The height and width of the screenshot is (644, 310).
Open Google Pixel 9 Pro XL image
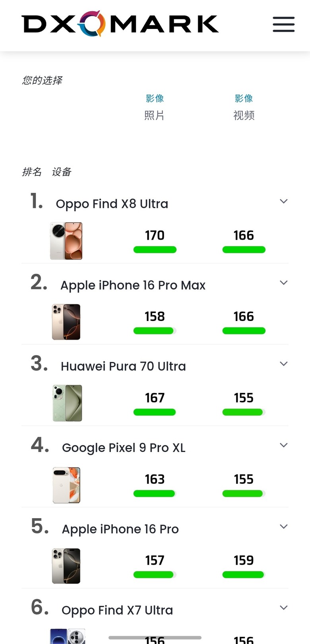click(x=66, y=485)
